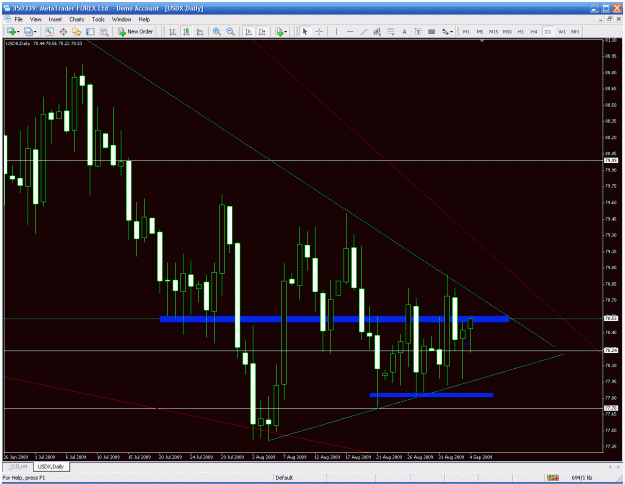Toggle the Terminal window icon
625x484 pixels.
coord(90,31)
